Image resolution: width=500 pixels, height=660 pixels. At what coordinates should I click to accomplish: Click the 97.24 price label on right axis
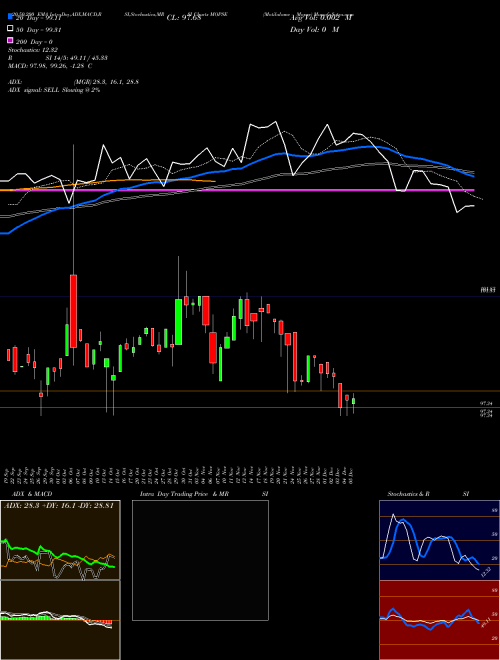[487, 403]
